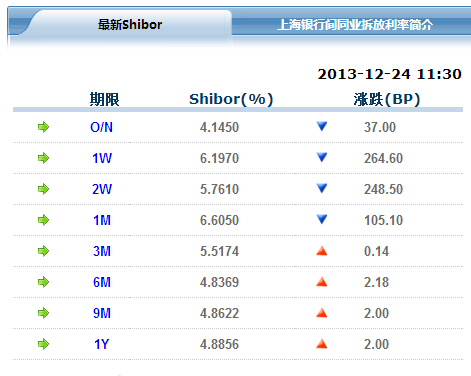Viewport: 471px width, 376px height.
Task: Open the 3M term link
Action: pos(102,251)
